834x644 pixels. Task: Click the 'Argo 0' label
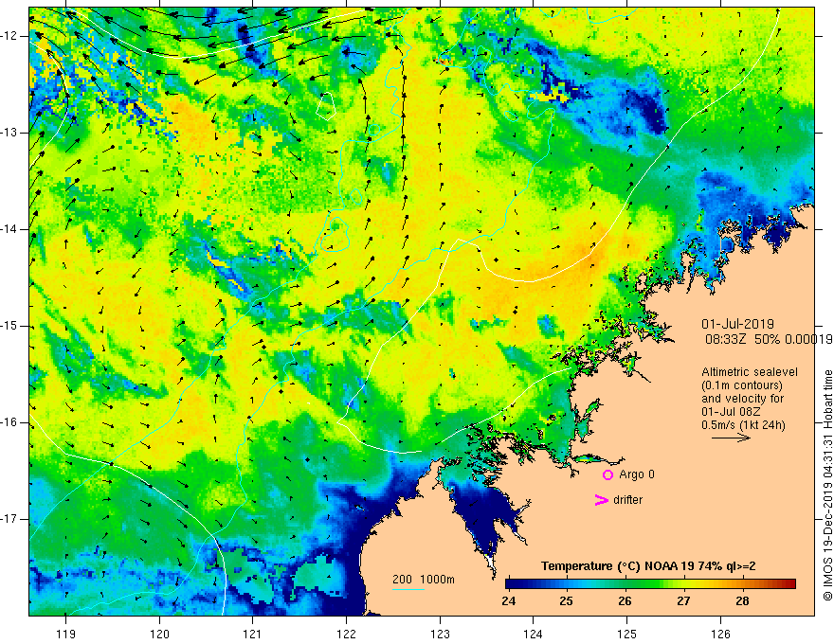point(637,474)
